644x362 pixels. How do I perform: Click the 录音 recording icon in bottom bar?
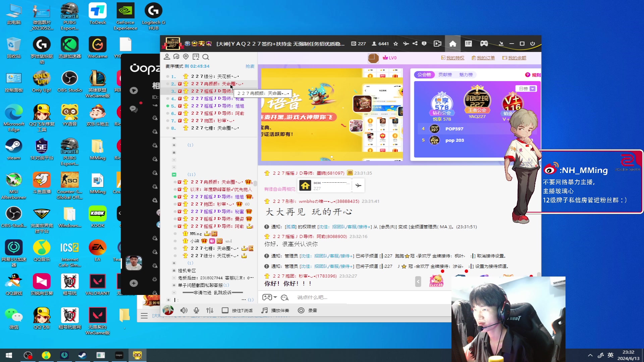(301, 310)
